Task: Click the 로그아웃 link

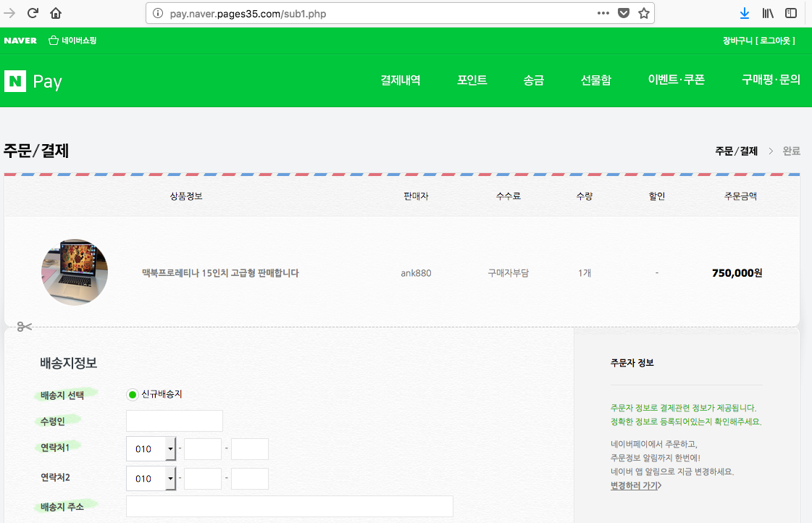Action: click(774, 41)
